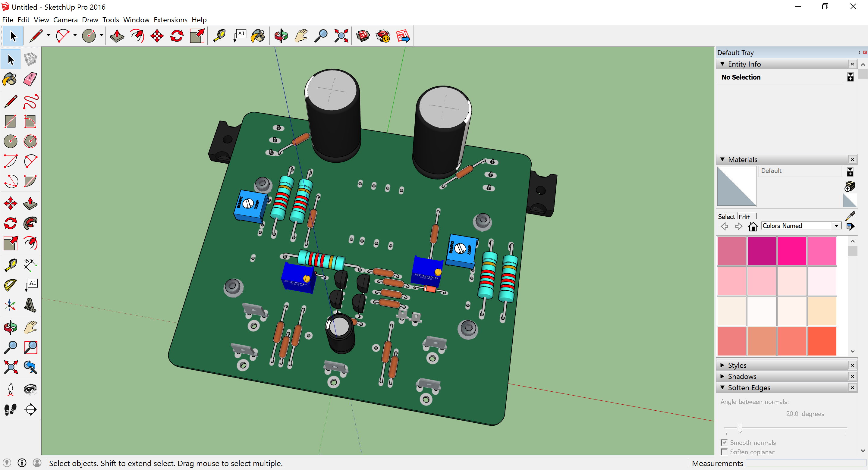868x470 pixels.
Task: Expand the Shadows panel
Action: pyautogui.click(x=722, y=376)
